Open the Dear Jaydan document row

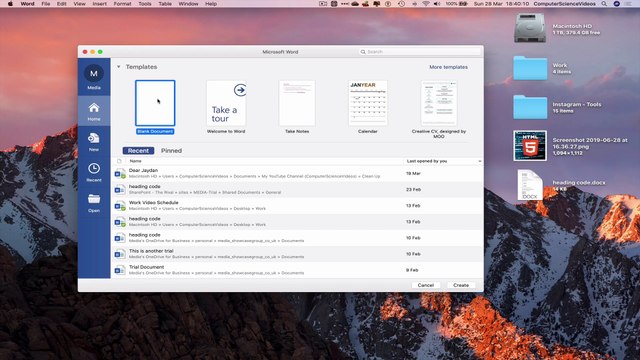tap(297, 173)
